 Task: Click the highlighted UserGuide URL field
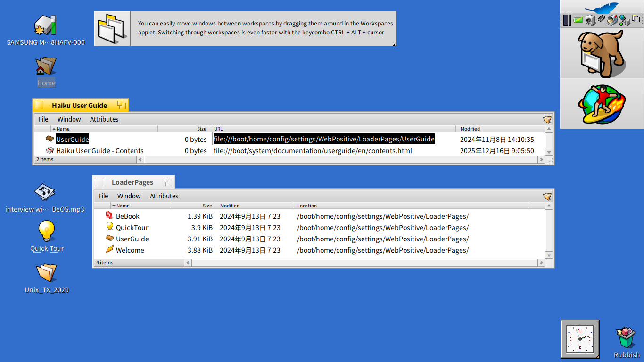(324, 139)
